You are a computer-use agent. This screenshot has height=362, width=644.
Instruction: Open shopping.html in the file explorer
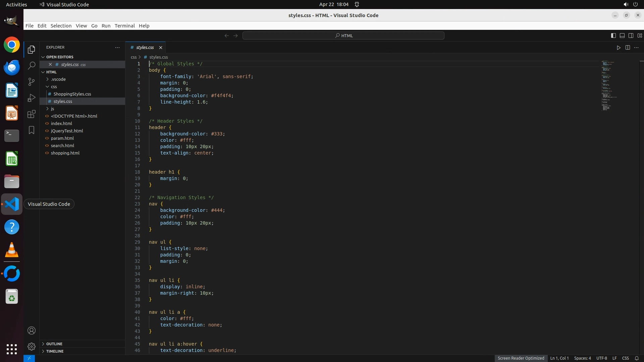click(65, 153)
